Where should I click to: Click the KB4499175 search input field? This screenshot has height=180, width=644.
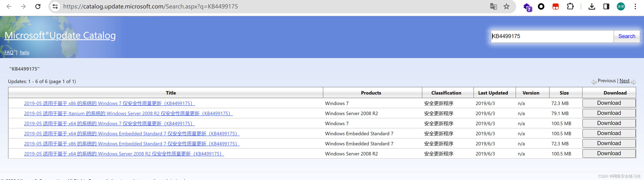(x=552, y=36)
